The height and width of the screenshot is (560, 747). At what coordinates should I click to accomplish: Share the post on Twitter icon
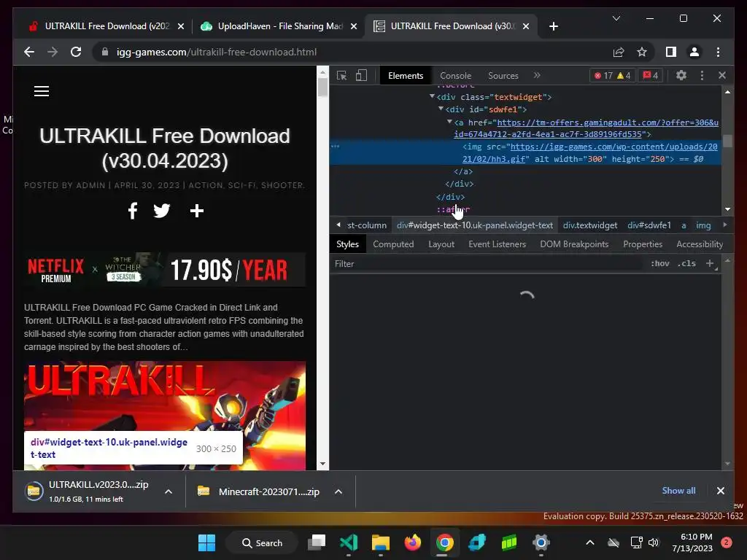click(162, 211)
